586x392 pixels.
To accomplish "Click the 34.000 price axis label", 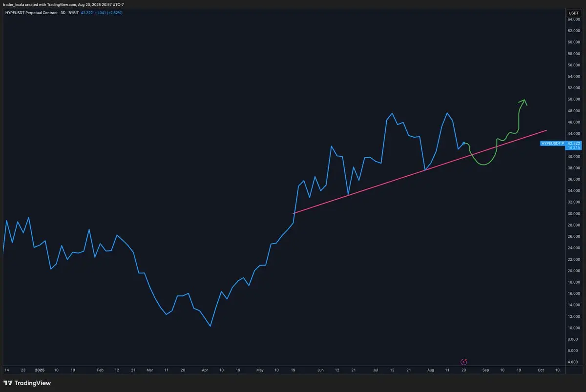I will (x=573, y=191).
